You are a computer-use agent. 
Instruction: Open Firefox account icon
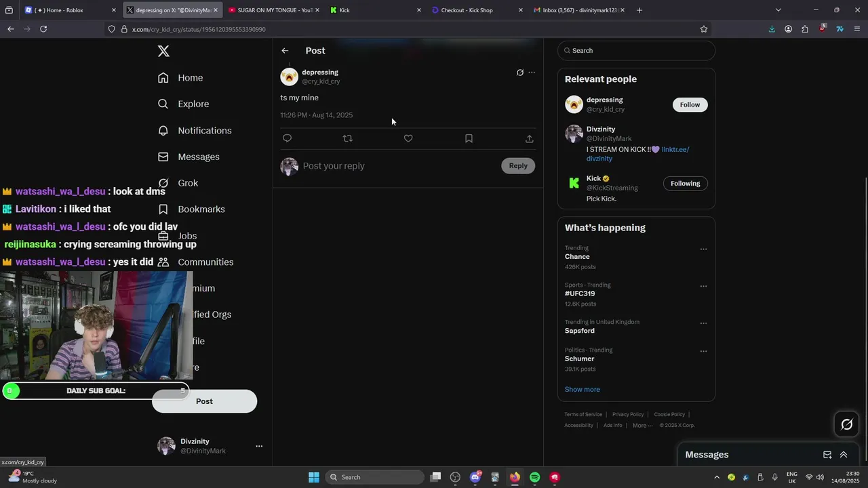(x=788, y=29)
